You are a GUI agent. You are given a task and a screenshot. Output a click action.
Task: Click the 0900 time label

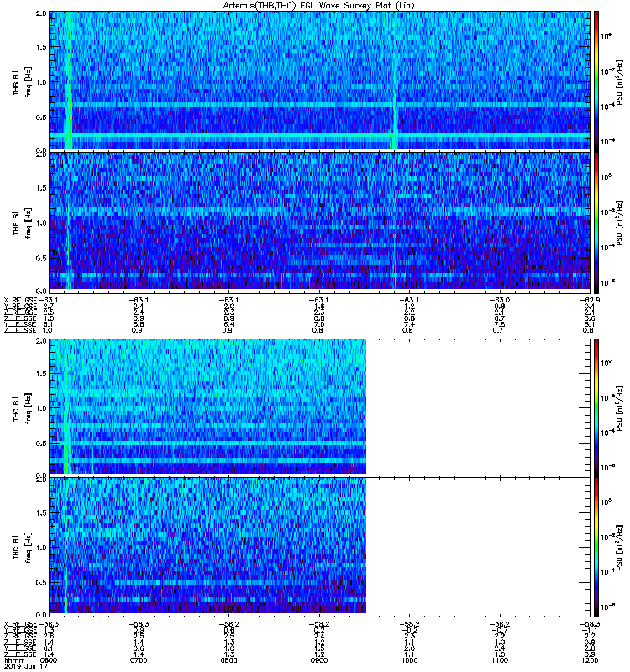click(319, 660)
